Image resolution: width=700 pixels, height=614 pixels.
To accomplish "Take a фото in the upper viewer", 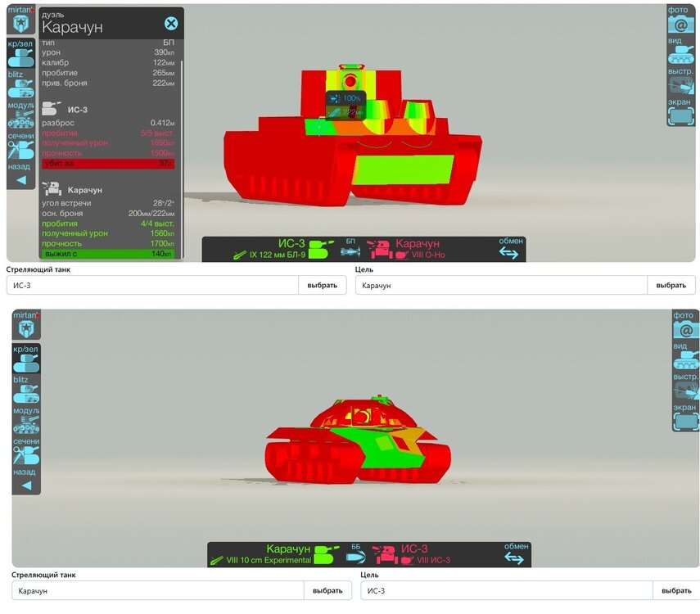I will click(x=680, y=20).
